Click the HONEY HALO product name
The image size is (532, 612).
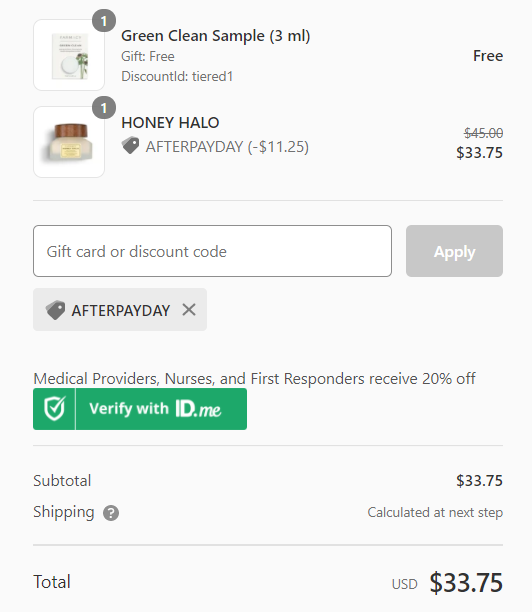(170, 123)
